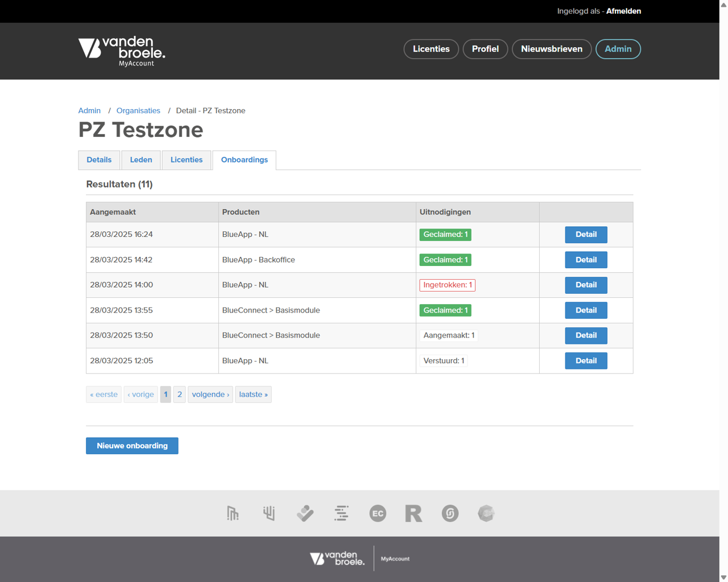Viewport: 728px width, 582px height.
Task: Follow the Organisaties breadcrumb link
Action: 138,110
